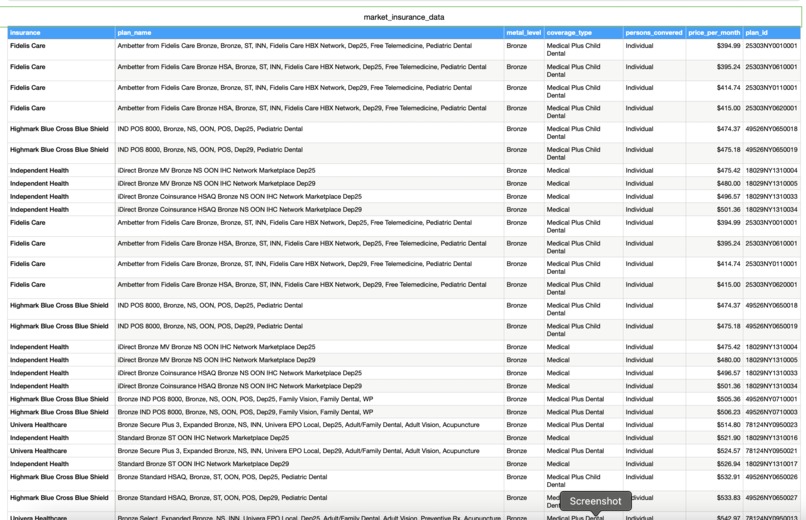
Task: Click Highmark Blue Cross in the $505.36 row
Action: tap(59, 399)
